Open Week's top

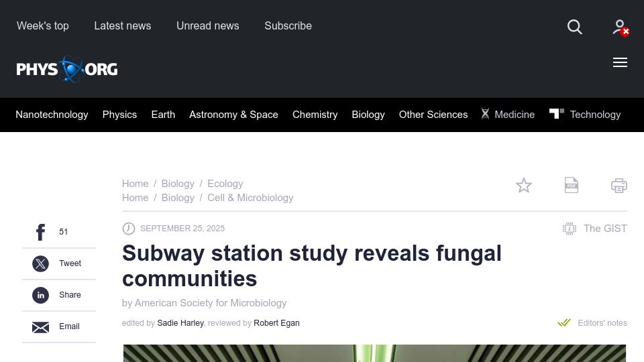tap(43, 26)
